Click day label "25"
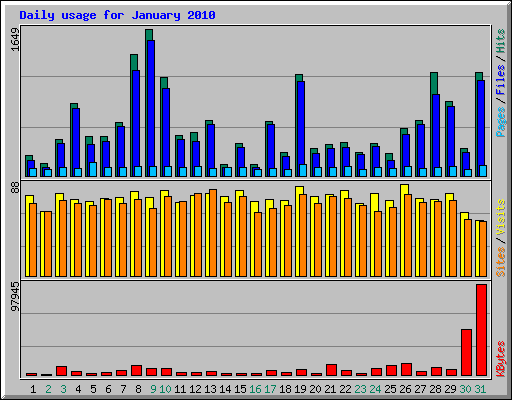The image size is (512, 400). (390, 389)
